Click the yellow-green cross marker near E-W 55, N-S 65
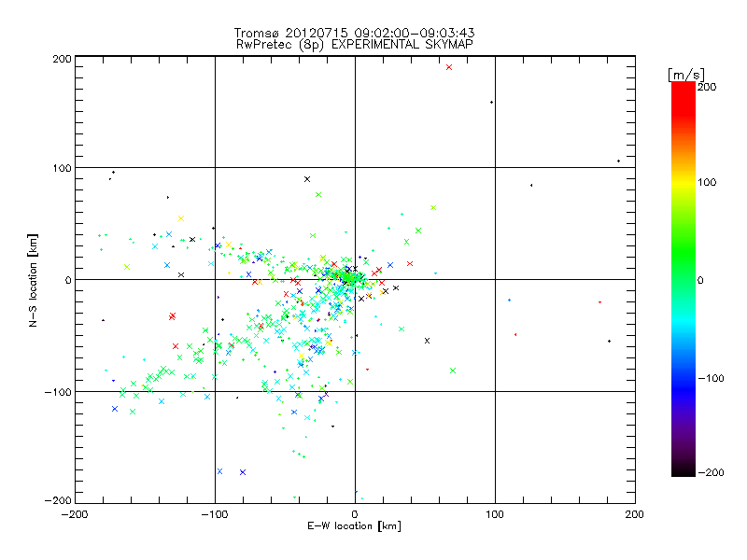 [x=433, y=207]
